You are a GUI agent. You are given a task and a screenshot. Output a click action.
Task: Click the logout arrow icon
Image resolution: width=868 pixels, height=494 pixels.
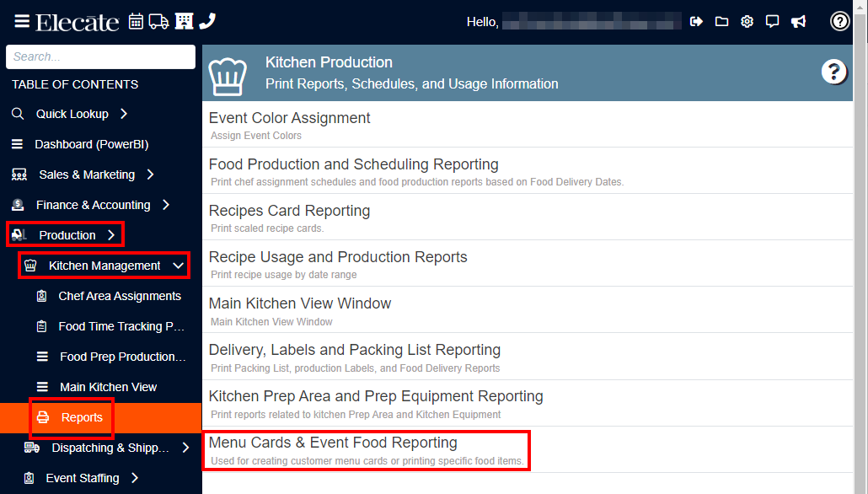pyautogui.click(x=696, y=22)
